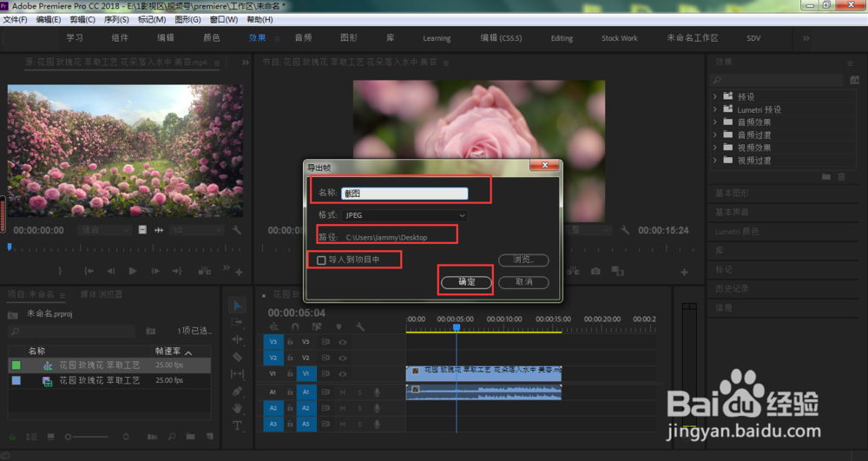
Task: Click the 取消 button
Action: (x=523, y=281)
